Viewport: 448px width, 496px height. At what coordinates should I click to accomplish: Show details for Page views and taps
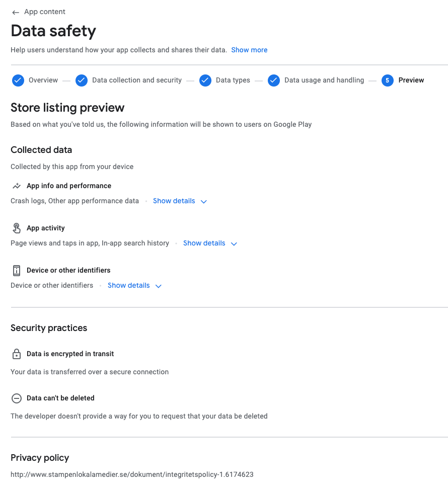pyautogui.click(x=204, y=243)
